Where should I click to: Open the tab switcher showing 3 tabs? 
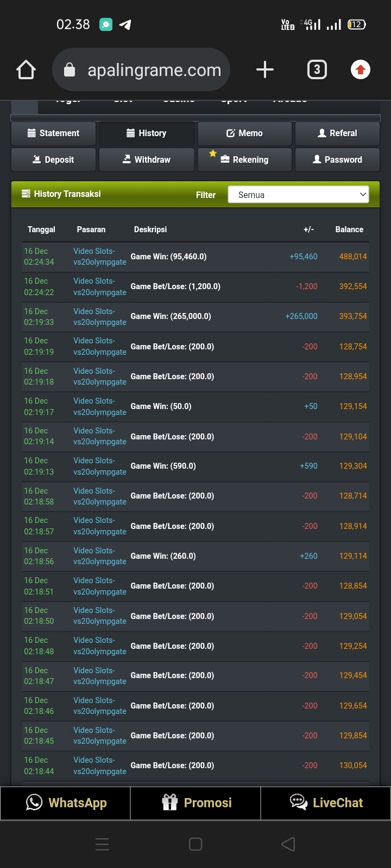(x=317, y=70)
